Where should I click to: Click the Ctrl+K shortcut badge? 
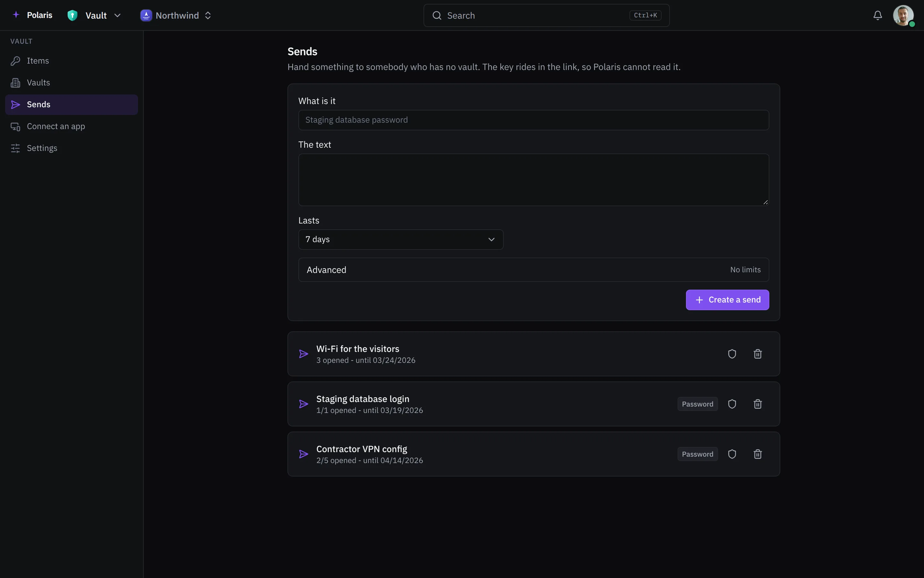tap(645, 15)
